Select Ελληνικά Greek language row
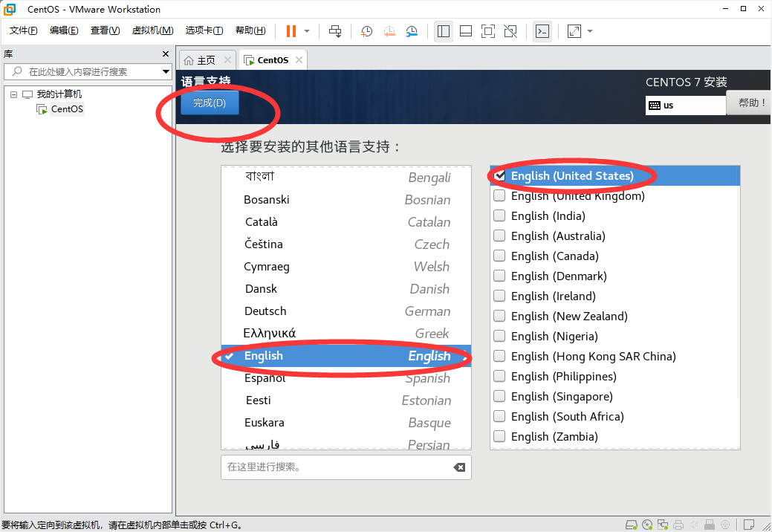This screenshot has height=532, width=772. point(346,333)
